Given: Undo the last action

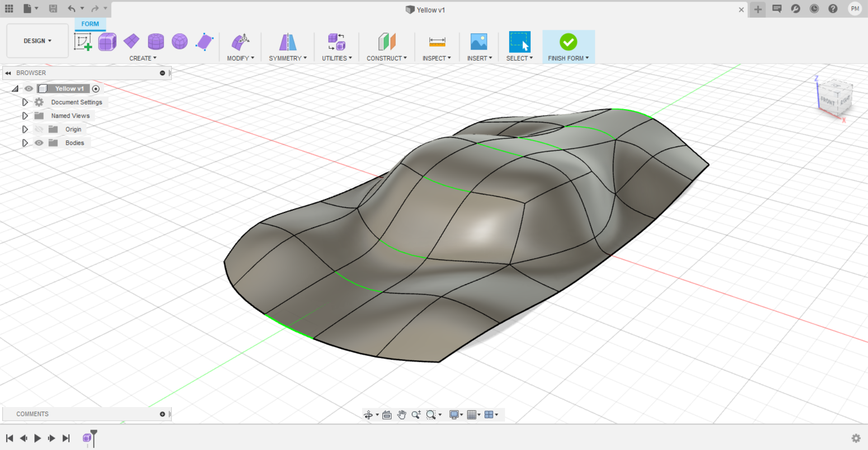Looking at the screenshot, I should (x=71, y=9).
